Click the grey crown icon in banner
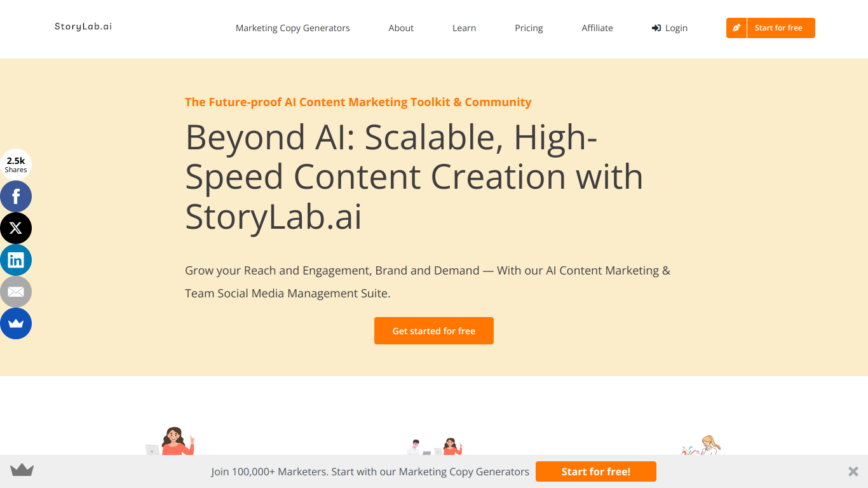This screenshot has width=868, height=488. [22, 470]
